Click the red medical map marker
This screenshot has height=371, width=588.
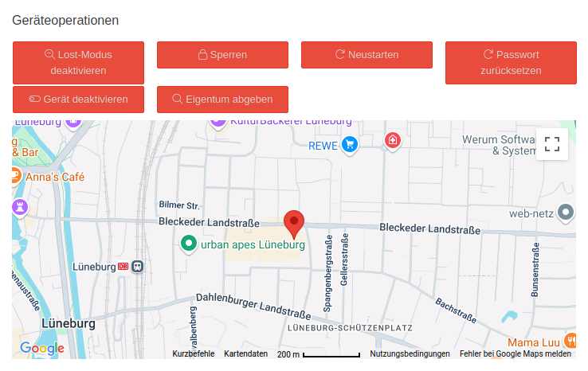(x=392, y=141)
